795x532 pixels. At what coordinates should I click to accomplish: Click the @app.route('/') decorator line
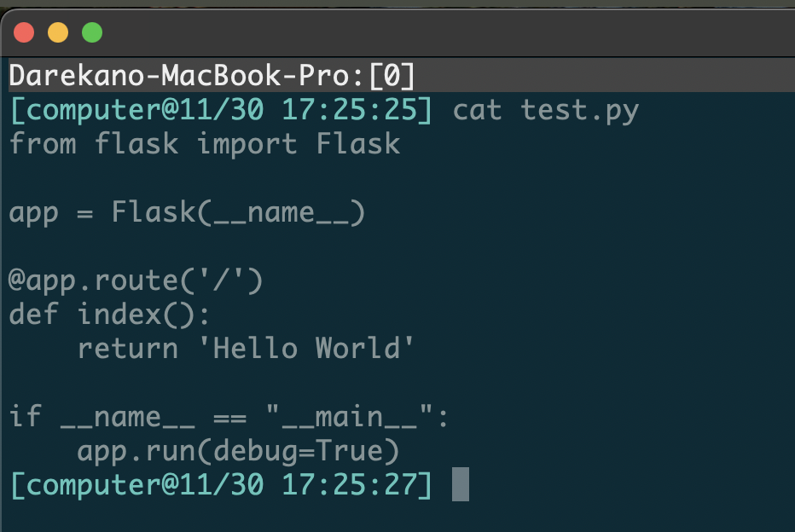pyautogui.click(x=136, y=280)
